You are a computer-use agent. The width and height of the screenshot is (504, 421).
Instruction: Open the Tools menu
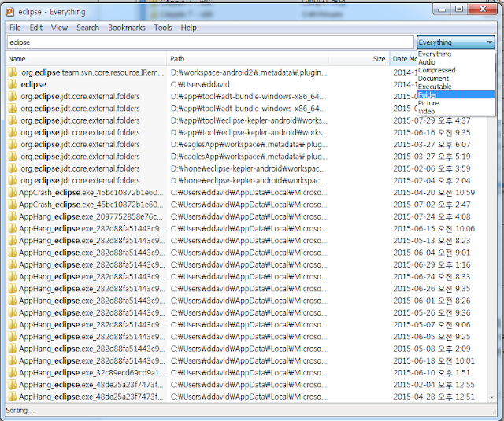click(163, 28)
